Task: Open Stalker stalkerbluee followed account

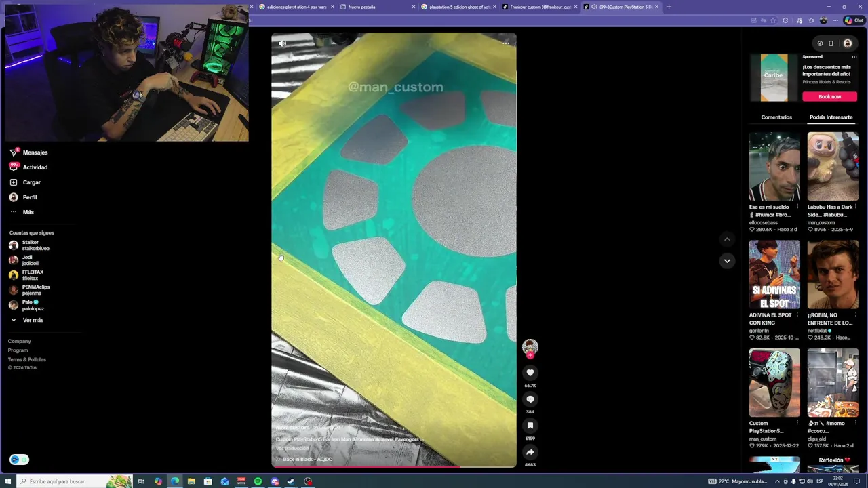Action: point(30,245)
